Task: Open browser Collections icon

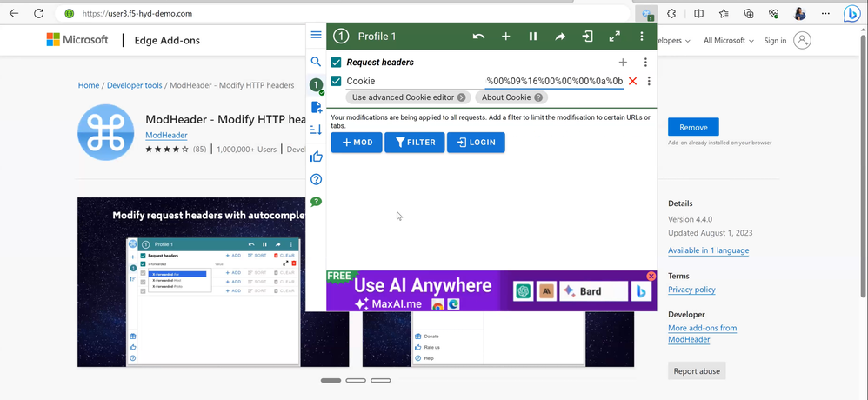Action: (749, 14)
